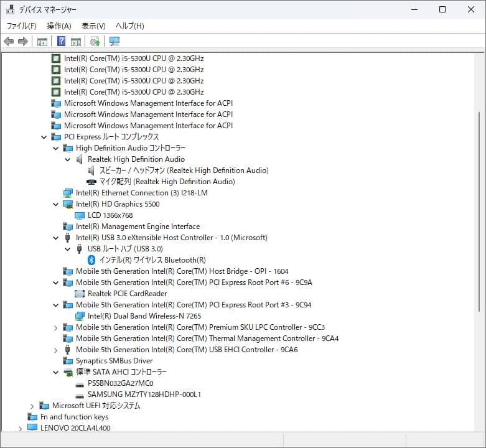Click the network icon of Ethernet Connection I218-LM
Screen dimensions: 486x448
[68, 193]
